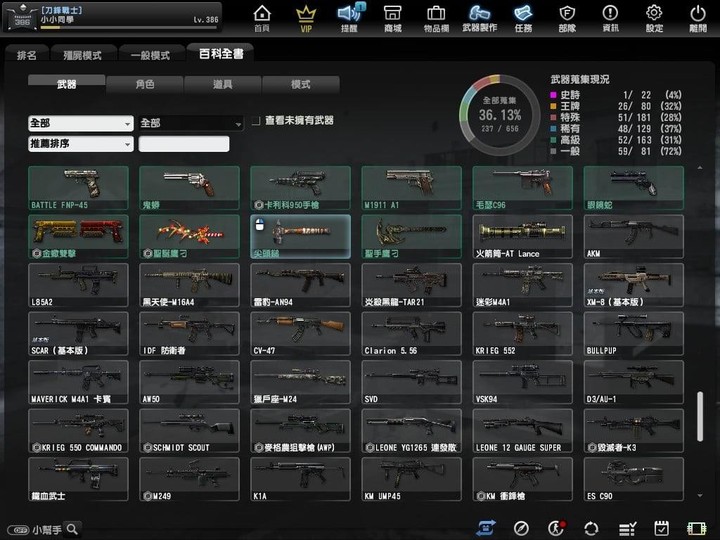Image resolution: width=720 pixels, height=540 pixels.
Task: Expand the second 全部 filter dropdown
Action: [x=191, y=123]
